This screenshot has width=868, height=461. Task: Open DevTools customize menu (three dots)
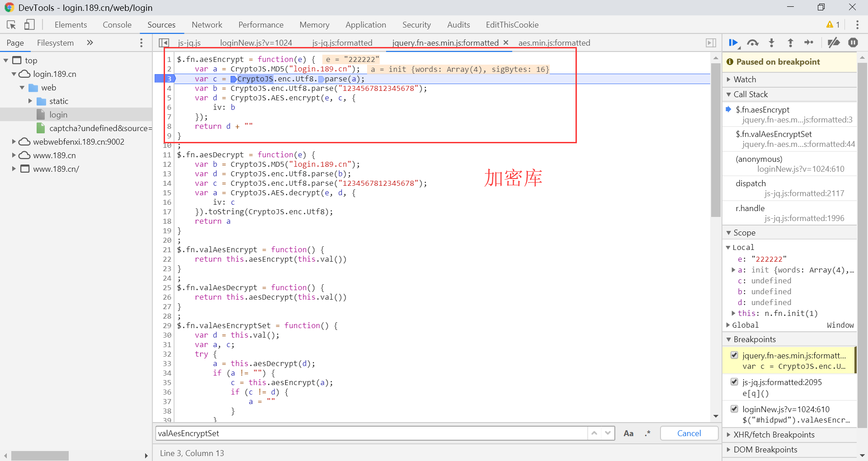(x=857, y=25)
